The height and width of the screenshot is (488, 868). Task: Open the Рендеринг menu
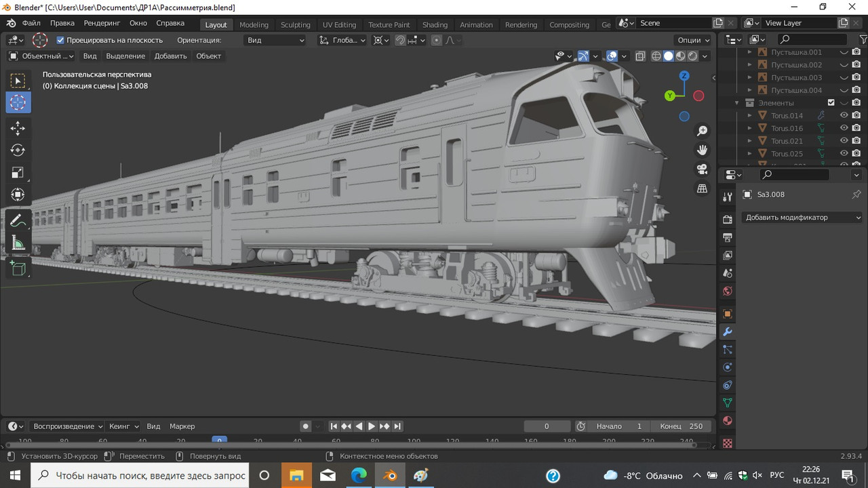tap(102, 23)
